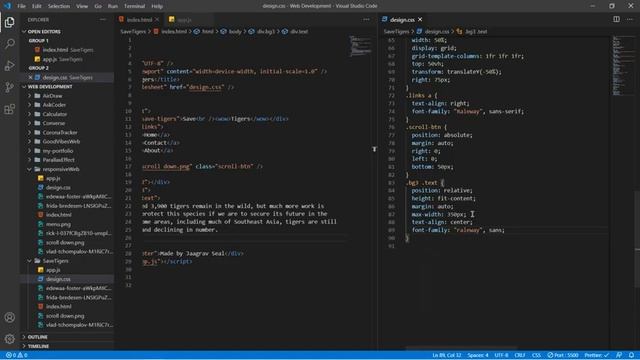Close design.css in Open Editors list
This screenshot has height=360, width=640.
point(31,78)
